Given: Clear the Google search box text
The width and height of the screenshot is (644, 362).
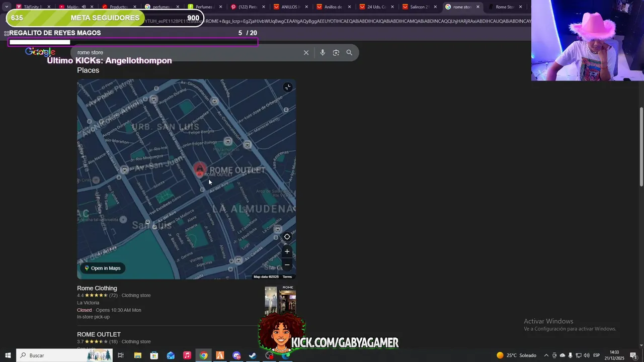Looking at the screenshot, I should [x=306, y=52].
